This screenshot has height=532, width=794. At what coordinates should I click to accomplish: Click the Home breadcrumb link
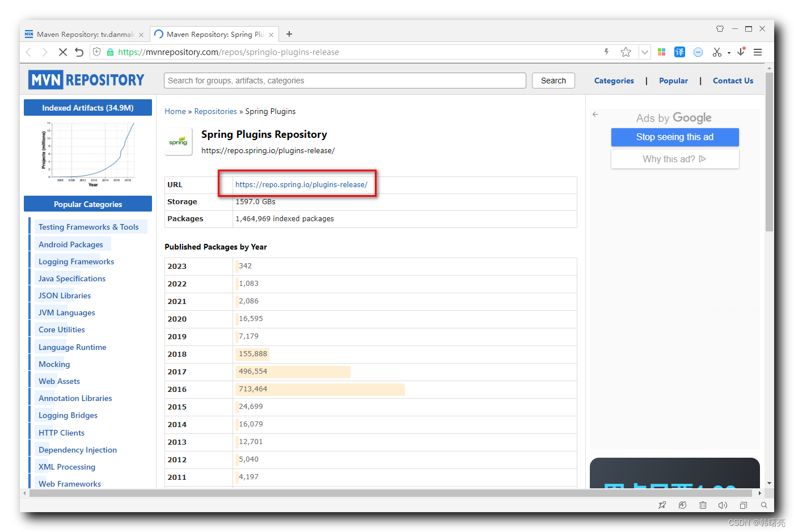point(175,111)
